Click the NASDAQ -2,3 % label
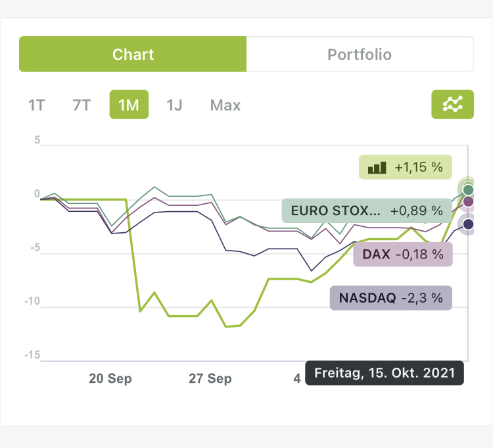This screenshot has width=493, height=448. coord(390,297)
